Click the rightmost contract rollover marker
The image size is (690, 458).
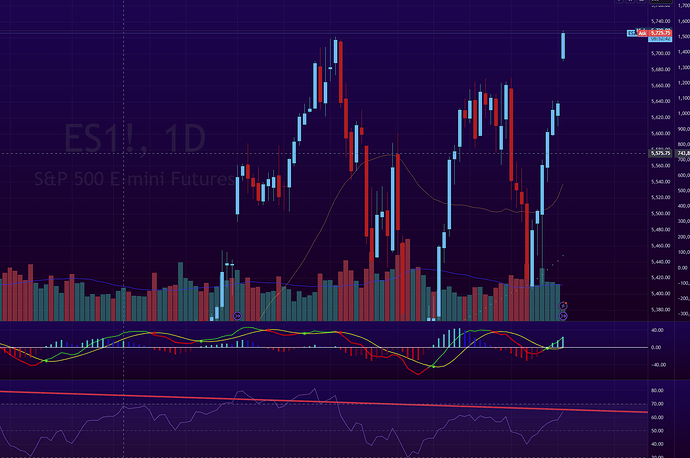[563, 316]
